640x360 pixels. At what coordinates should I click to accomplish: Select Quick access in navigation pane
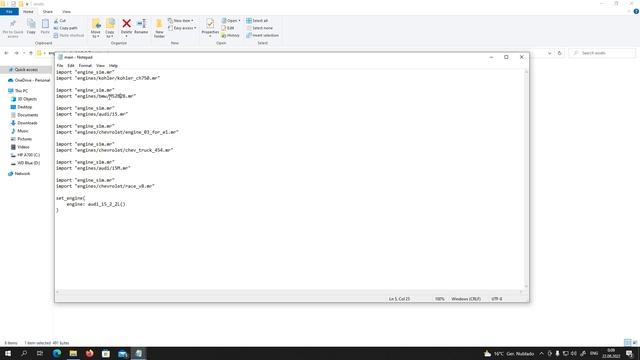click(x=26, y=70)
